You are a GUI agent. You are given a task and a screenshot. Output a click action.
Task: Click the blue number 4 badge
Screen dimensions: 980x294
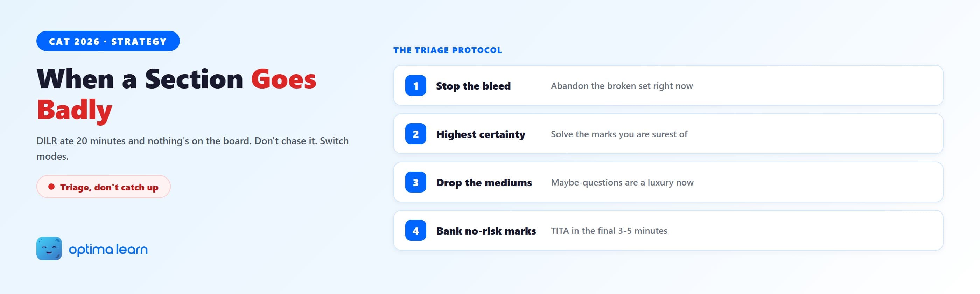[x=415, y=231]
